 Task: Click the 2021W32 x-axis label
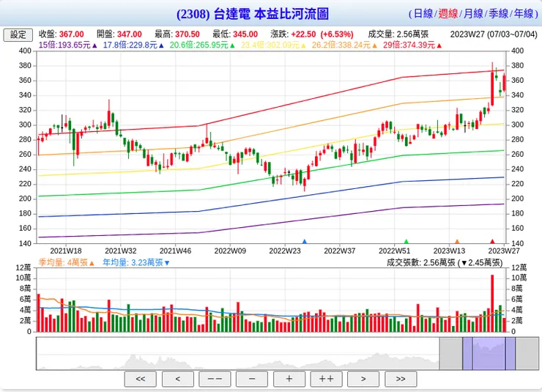[121, 251]
